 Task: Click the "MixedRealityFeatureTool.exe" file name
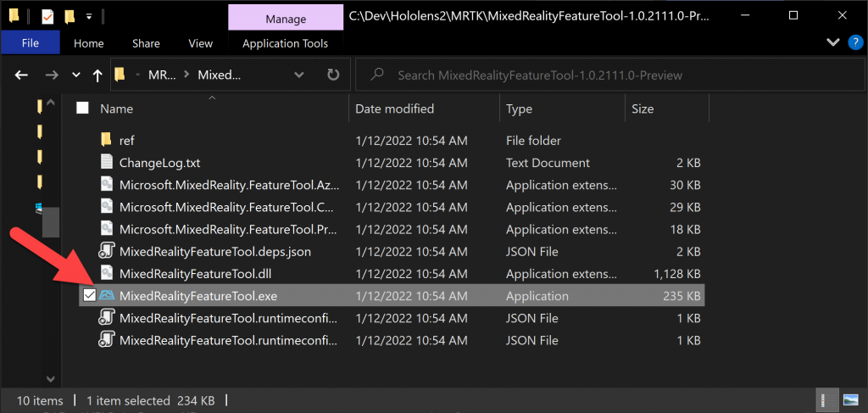click(198, 296)
